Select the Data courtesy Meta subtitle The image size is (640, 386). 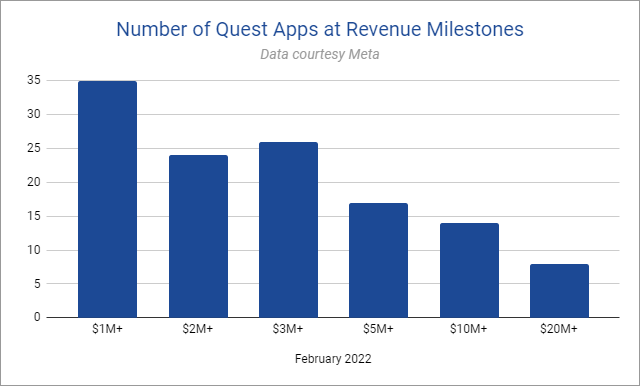(x=320, y=54)
